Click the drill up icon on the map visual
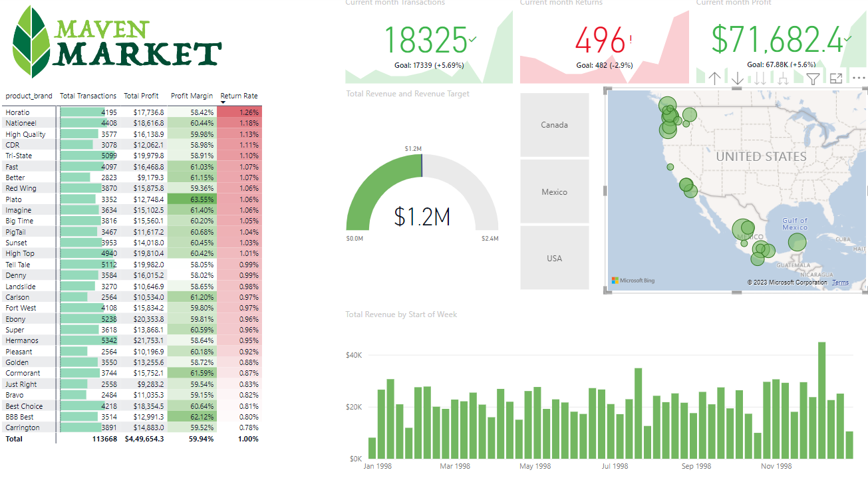 pyautogui.click(x=715, y=78)
